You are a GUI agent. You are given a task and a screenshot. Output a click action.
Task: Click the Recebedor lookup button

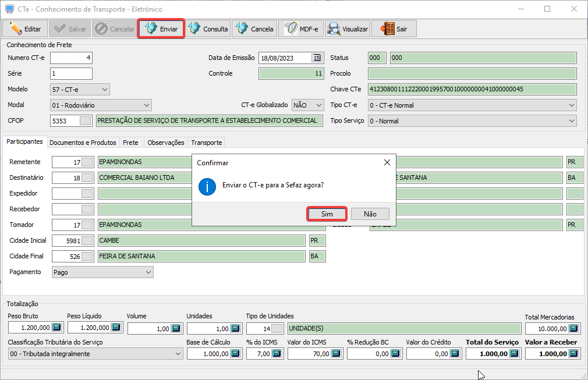click(x=87, y=209)
